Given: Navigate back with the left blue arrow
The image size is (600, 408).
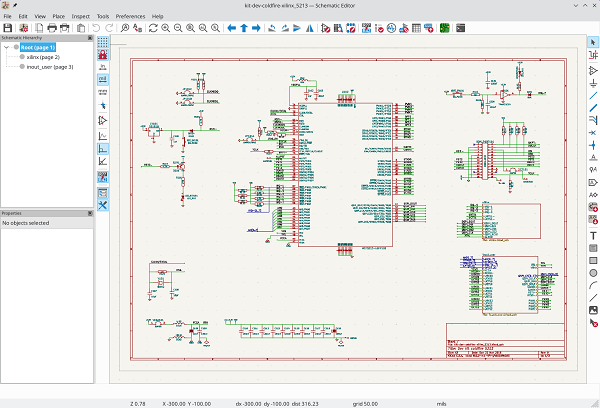Looking at the screenshot, I should click(x=232, y=28).
